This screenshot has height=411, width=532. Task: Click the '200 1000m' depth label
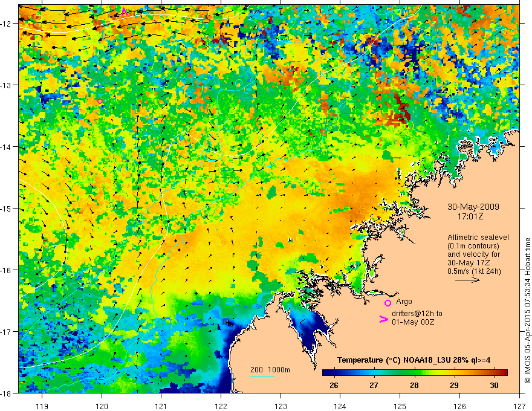click(x=270, y=370)
